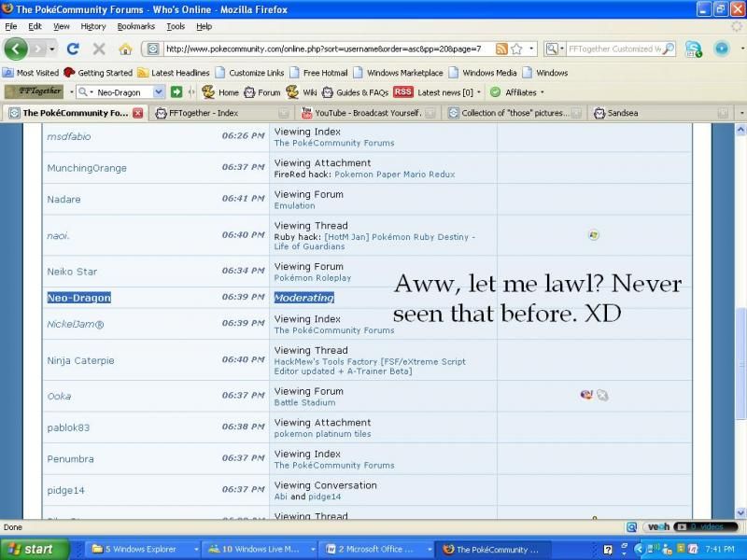Open the History menu
The image size is (747, 560).
click(92, 26)
